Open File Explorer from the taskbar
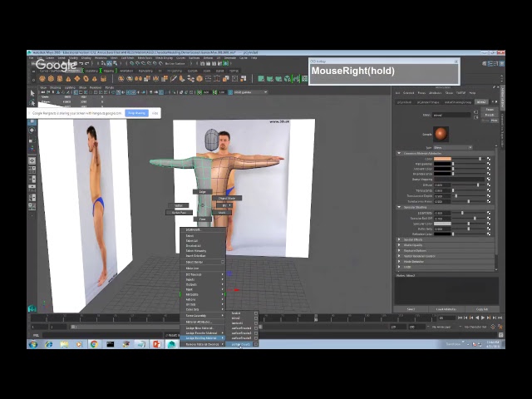Screen dimensions: 532x399 (64, 344)
